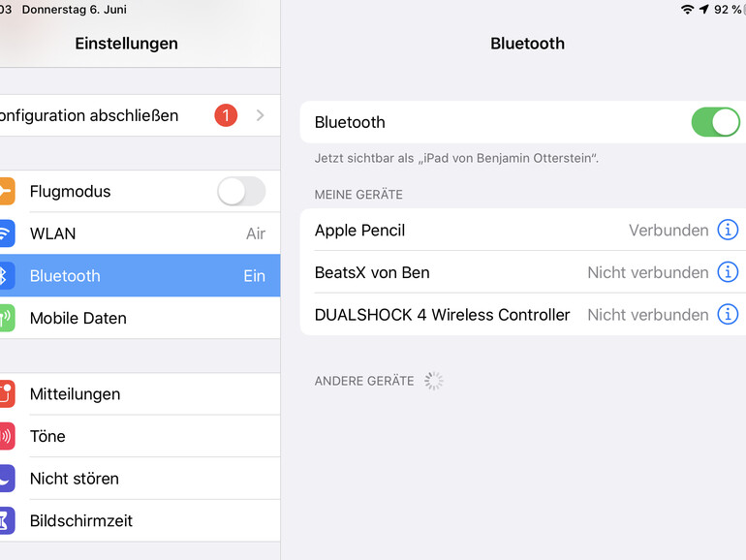Tap the Töne sound icon

[7, 436]
